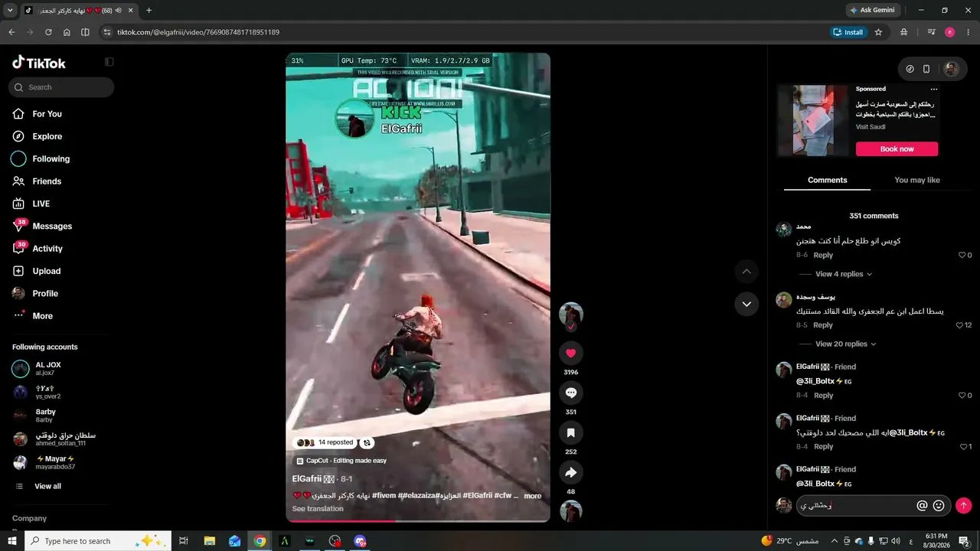Open the 14 reposted users pill
The height and width of the screenshot is (551, 980).
click(325, 442)
